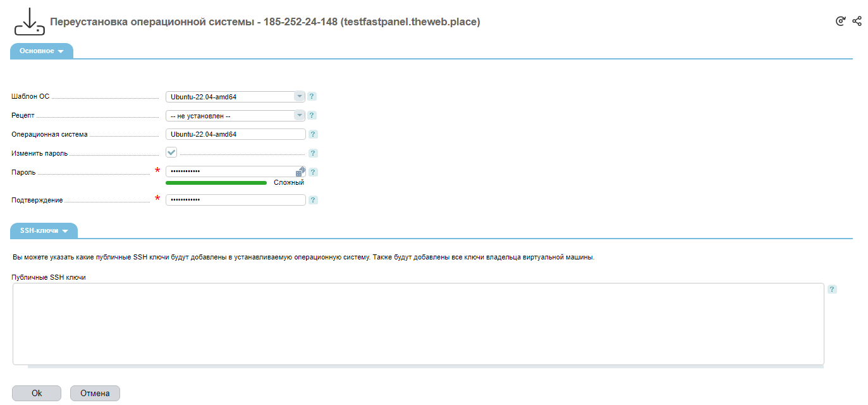
Task: Click the Подтверждение password field
Action: [x=235, y=200]
